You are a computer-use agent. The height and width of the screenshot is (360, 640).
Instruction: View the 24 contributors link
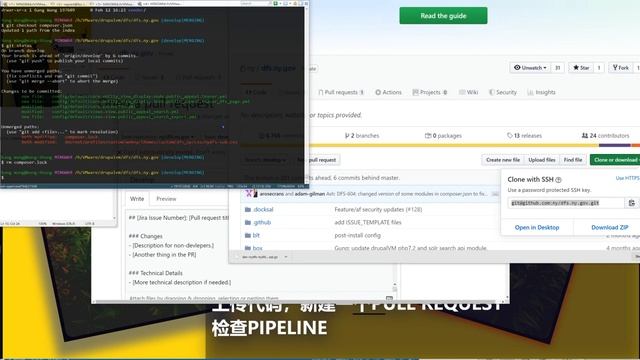(x=605, y=136)
